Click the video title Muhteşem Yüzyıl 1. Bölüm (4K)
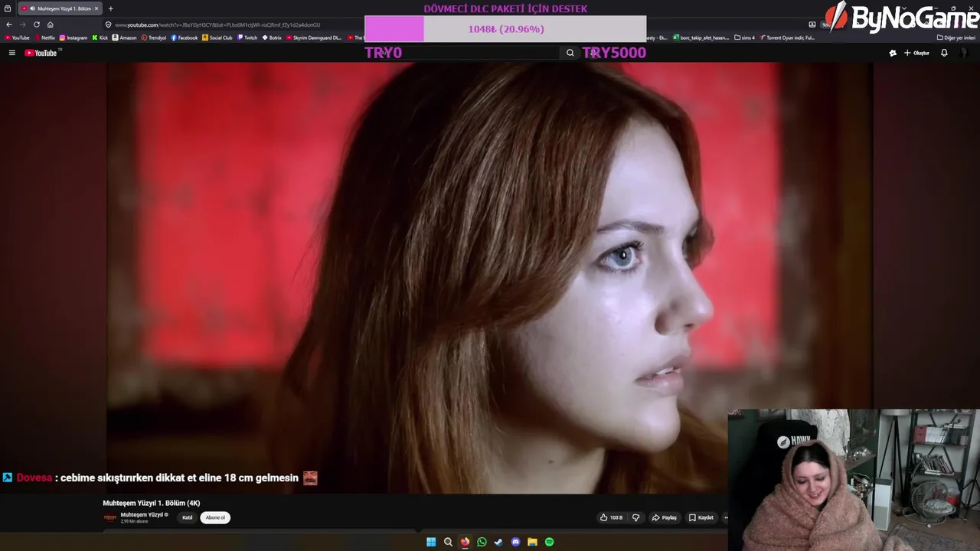The image size is (980, 551). coord(152,503)
